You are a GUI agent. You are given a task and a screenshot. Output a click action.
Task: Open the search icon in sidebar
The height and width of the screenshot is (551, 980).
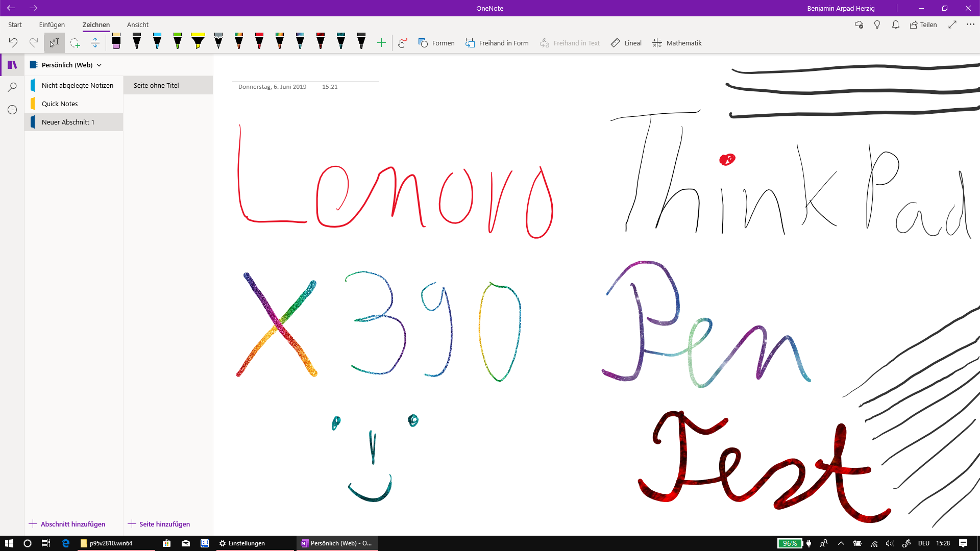pos(12,87)
